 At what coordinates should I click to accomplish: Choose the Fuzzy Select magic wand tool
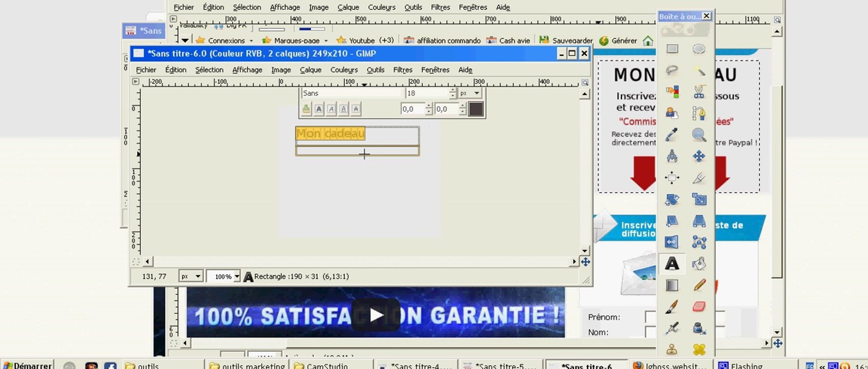(699, 70)
